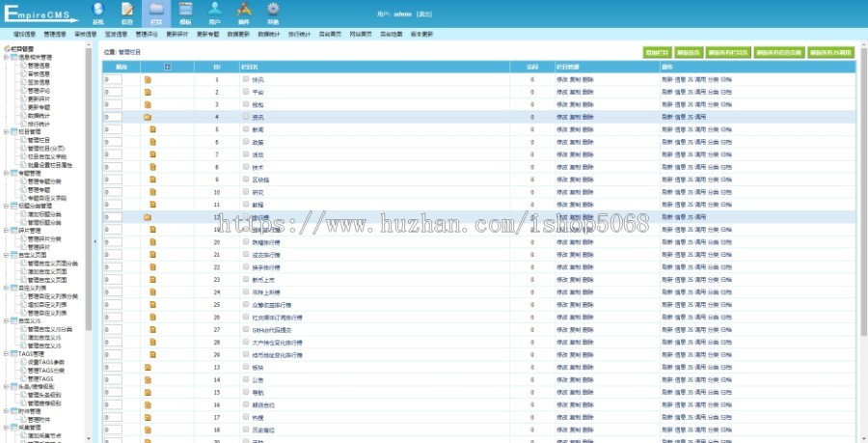
Task: Click the file icon in the 平台 row
Action: point(148,92)
